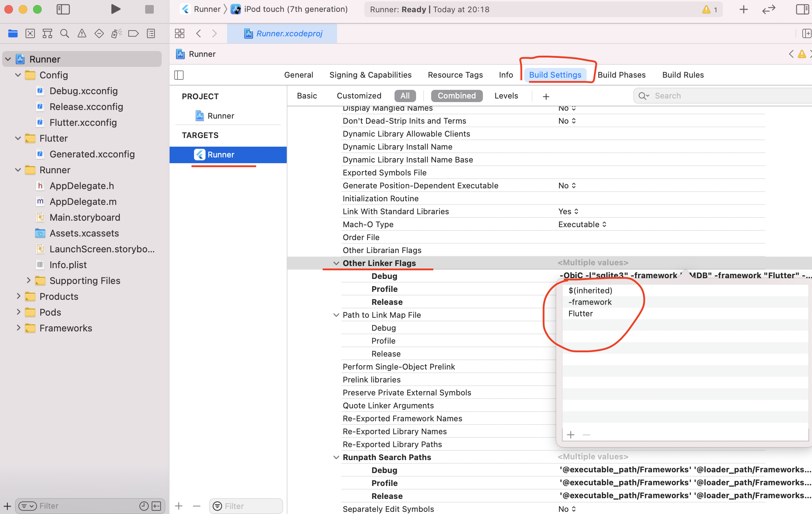Switch to the Build Phases tab
Screen dimensions: 812x514
click(x=622, y=75)
